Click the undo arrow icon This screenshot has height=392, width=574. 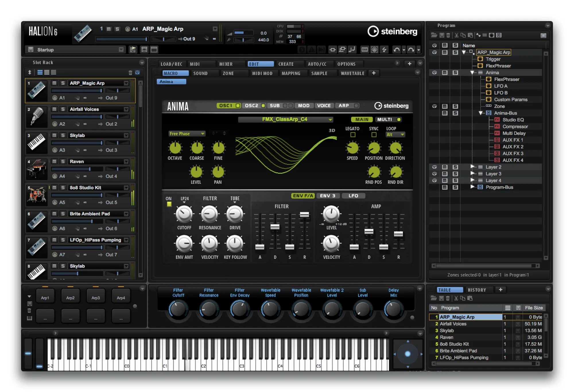[396, 50]
